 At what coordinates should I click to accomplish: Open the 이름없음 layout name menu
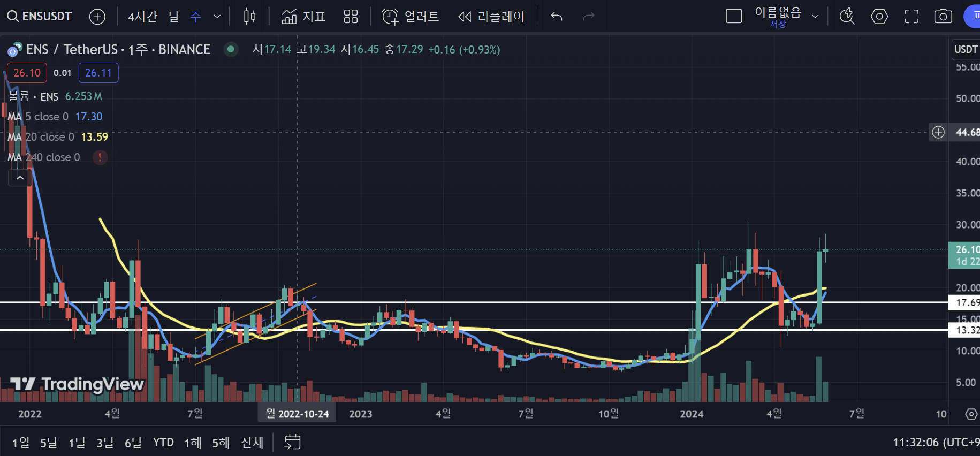pos(778,12)
